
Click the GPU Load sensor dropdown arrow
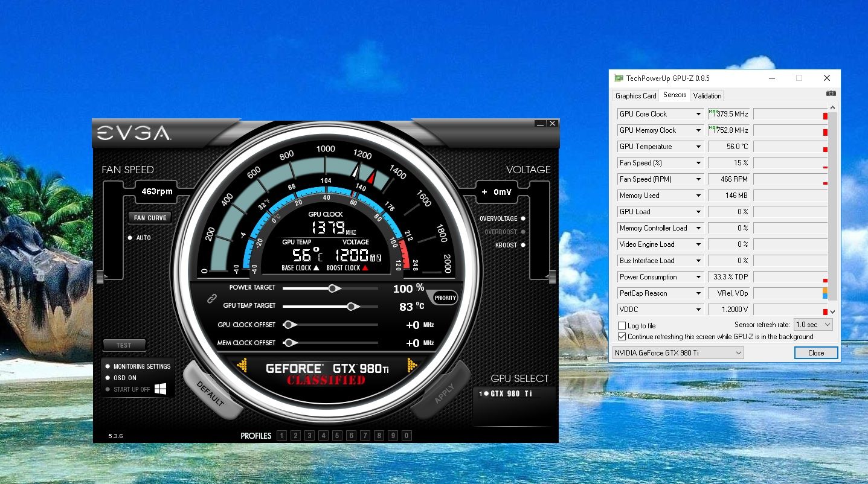(699, 212)
